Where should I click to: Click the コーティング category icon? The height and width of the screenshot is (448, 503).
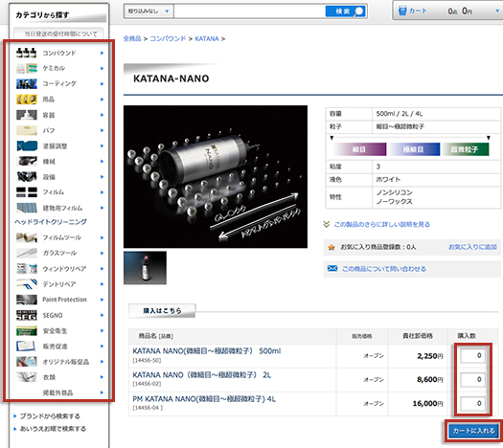26,84
